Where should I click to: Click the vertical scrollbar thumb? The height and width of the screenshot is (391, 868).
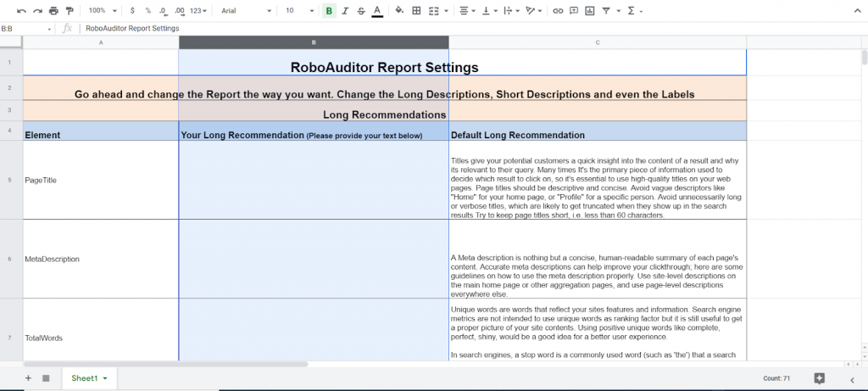[x=864, y=58]
